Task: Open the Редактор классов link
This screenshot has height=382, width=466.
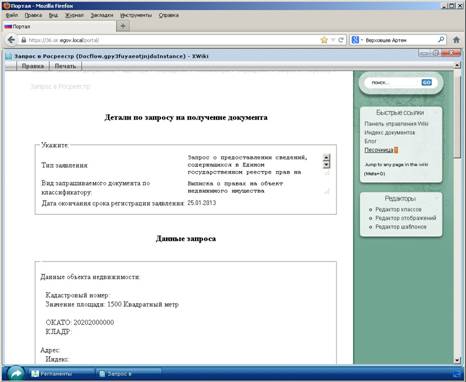Action: (x=398, y=209)
